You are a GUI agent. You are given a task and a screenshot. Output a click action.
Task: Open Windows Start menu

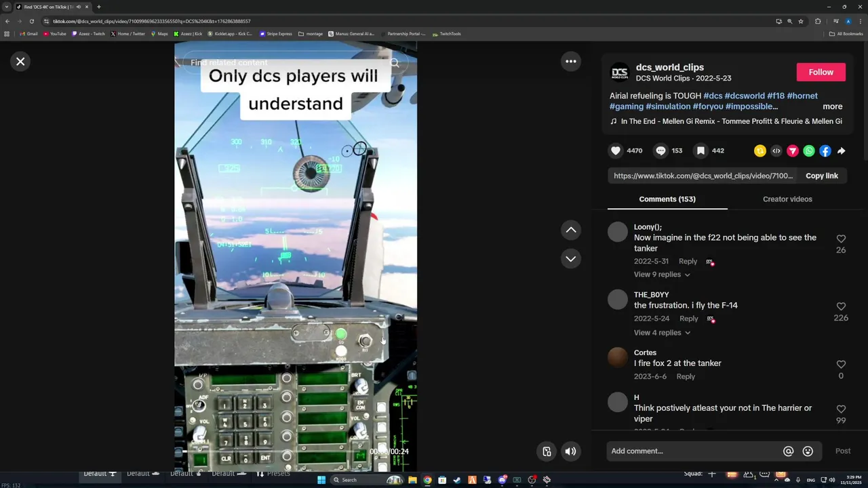[321, 480]
